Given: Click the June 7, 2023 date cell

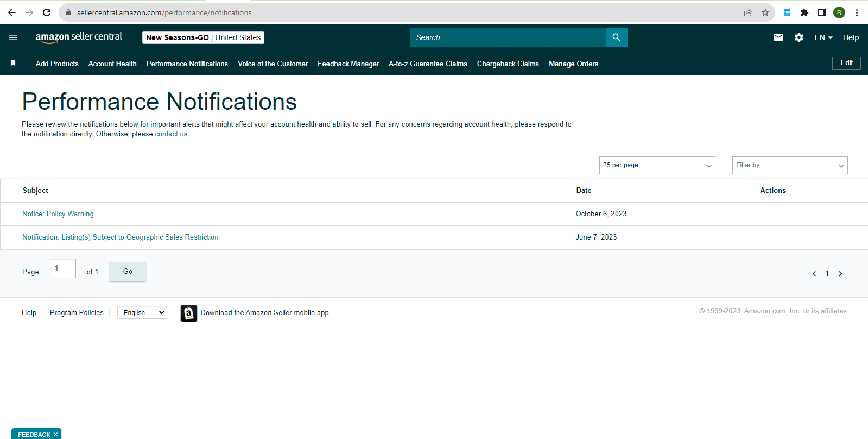Looking at the screenshot, I should tap(596, 237).
